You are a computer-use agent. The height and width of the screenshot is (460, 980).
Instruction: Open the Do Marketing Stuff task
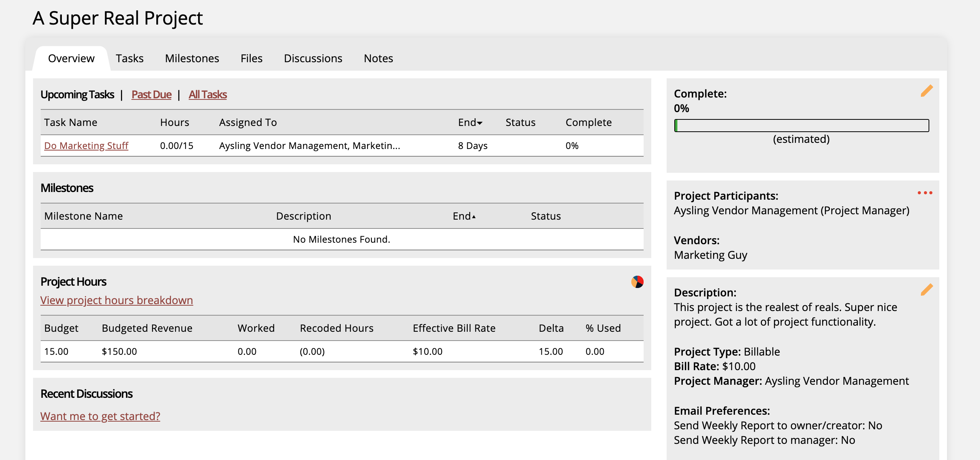(86, 146)
